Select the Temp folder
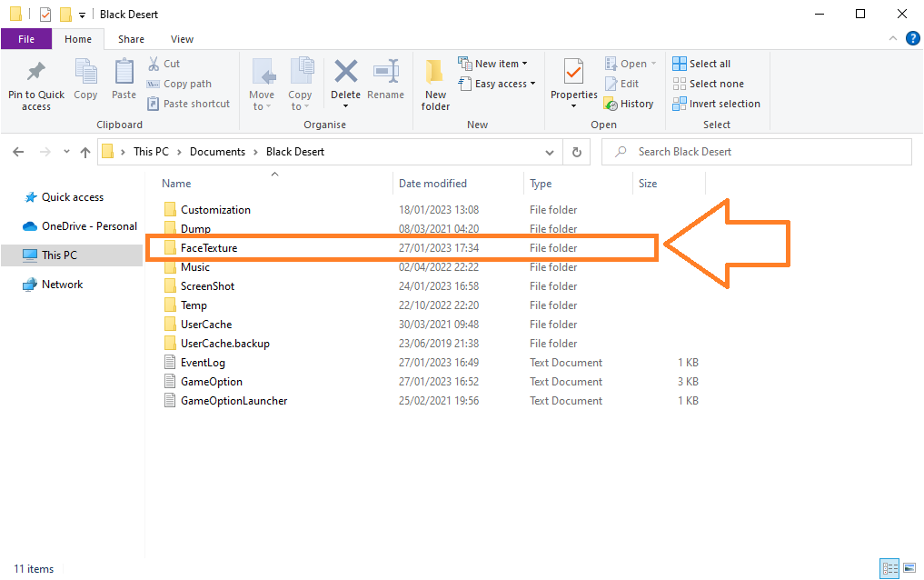The height and width of the screenshot is (580, 924). [x=194, y=305]
